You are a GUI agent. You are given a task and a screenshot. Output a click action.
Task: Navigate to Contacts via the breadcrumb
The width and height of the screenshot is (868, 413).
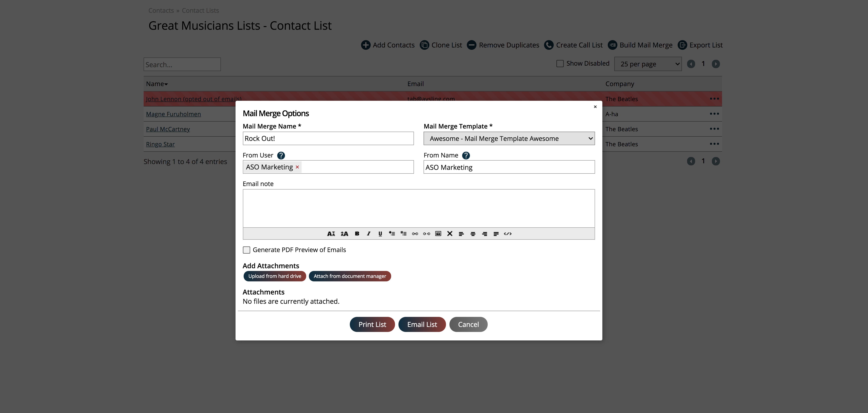point(161,10)
